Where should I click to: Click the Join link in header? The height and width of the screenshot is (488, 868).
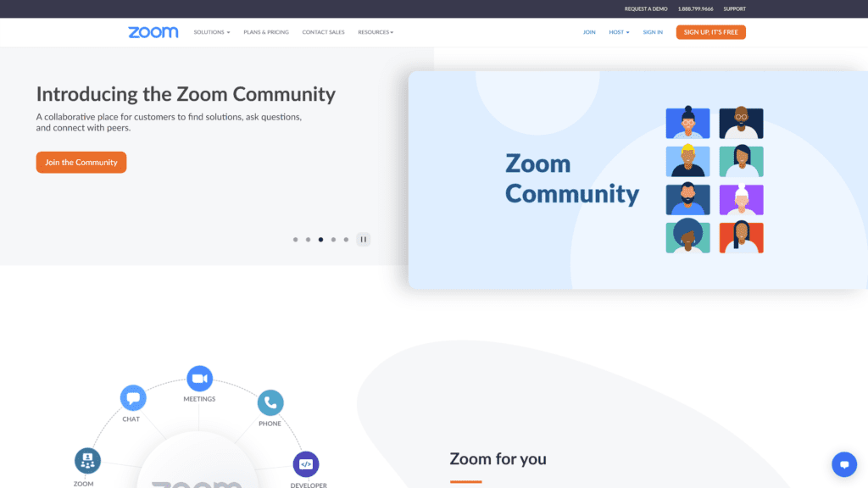[589, 32]
